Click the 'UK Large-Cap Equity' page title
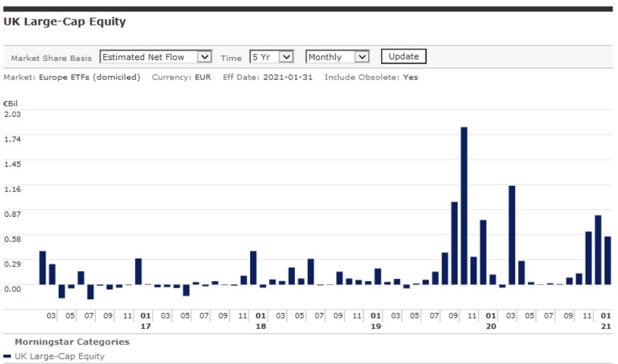 (65, 22)
